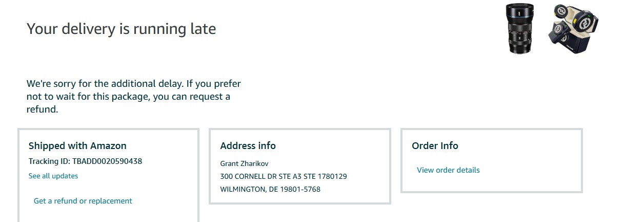Select the camera lens product thumbnail
The width and height of the screenshot is (644, 222).
[520, 28]
